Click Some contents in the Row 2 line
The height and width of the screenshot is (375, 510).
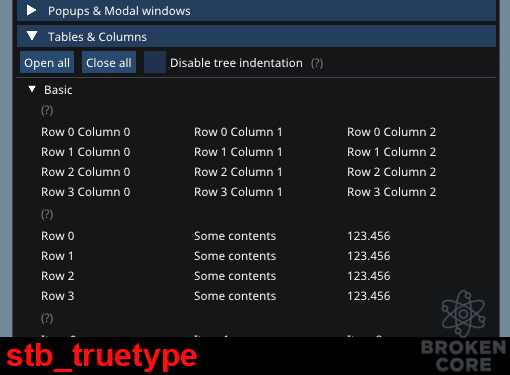point(235,276)
